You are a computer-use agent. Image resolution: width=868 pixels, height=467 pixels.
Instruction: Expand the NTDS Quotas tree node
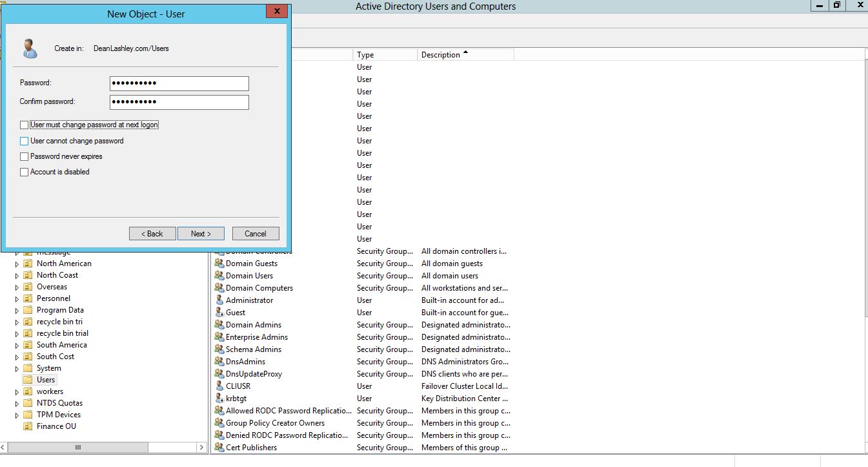(17, 403)
